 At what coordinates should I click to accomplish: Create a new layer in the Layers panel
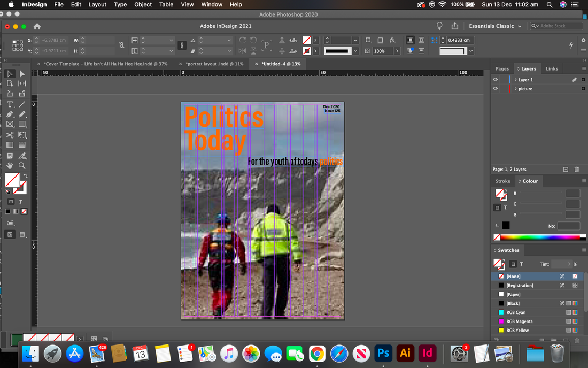tap(566, 170)
